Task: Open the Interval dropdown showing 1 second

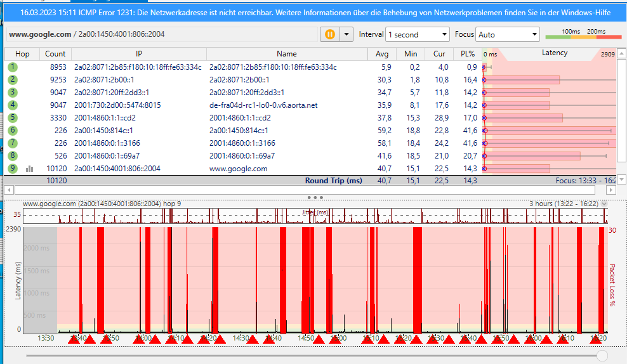Action: (x=418, y=35)
